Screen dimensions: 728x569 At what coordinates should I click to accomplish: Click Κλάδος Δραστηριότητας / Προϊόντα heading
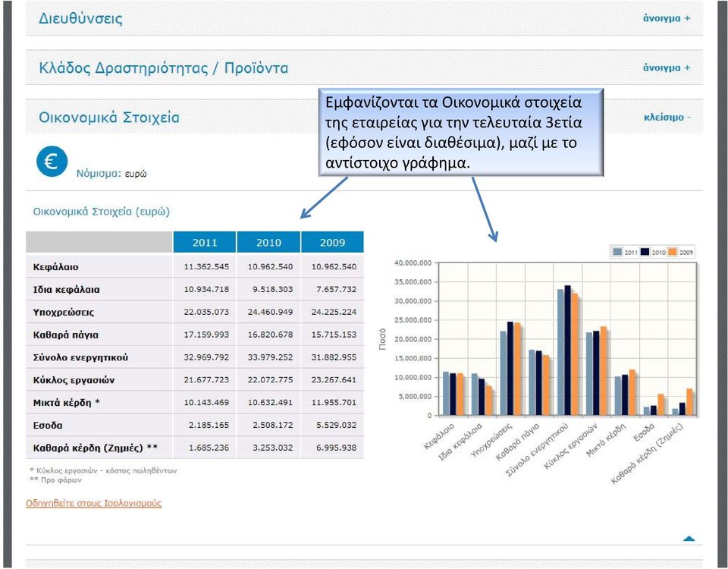coord(164,68)
